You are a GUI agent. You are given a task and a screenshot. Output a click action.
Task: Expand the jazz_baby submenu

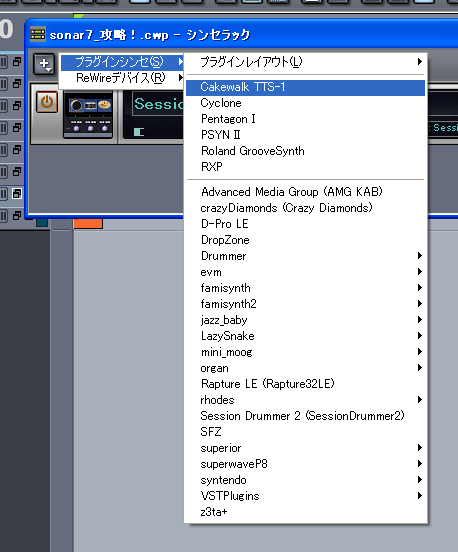[x=306, y=320]
